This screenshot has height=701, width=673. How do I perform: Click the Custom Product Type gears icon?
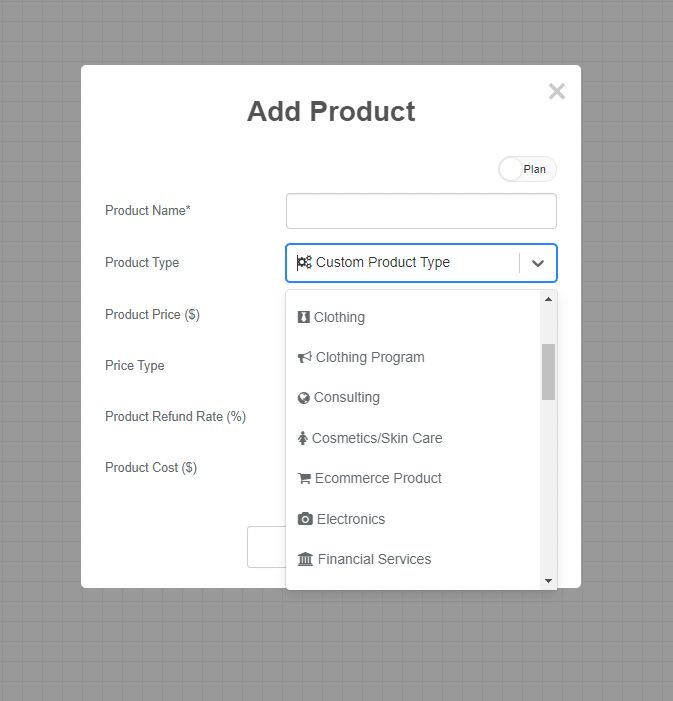click(304, 262)
